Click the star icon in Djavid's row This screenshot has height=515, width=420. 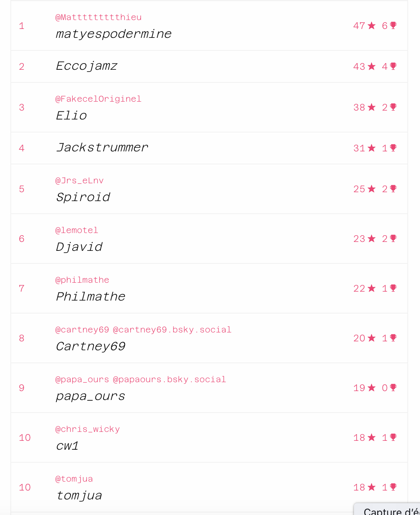[x=371, y=239]
